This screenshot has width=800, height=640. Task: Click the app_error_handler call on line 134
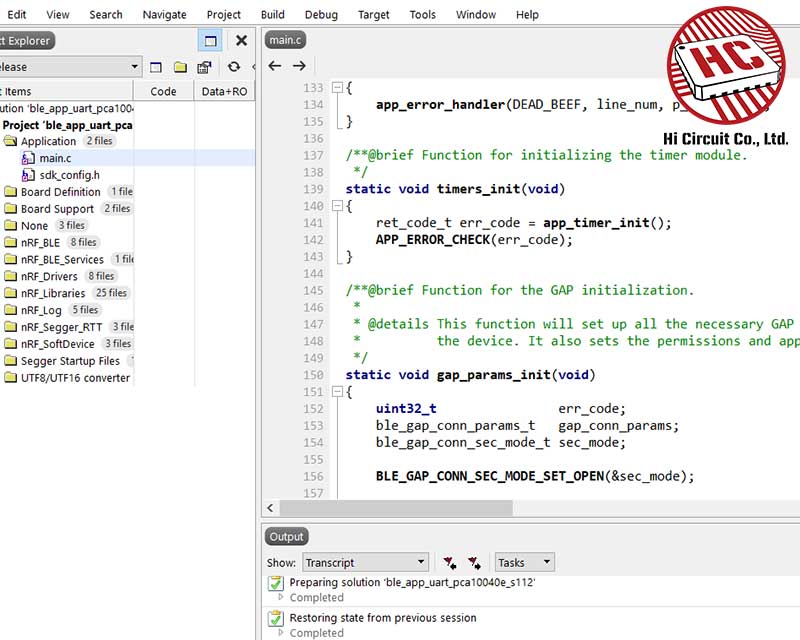(440, 105)
